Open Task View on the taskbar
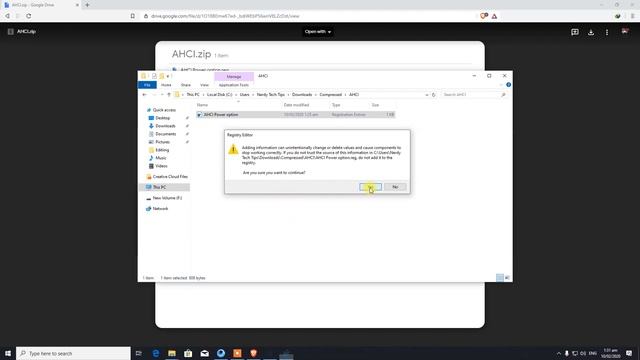Viewport: 640px width, 360px height. click(x=139, y=353)
